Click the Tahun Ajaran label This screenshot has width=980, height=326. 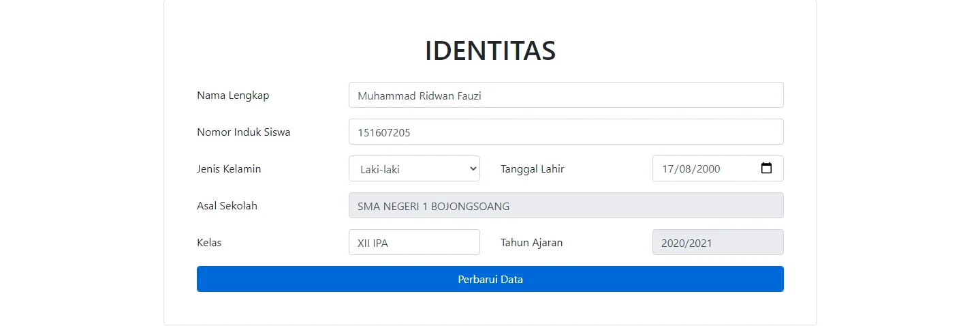(532, 243)
